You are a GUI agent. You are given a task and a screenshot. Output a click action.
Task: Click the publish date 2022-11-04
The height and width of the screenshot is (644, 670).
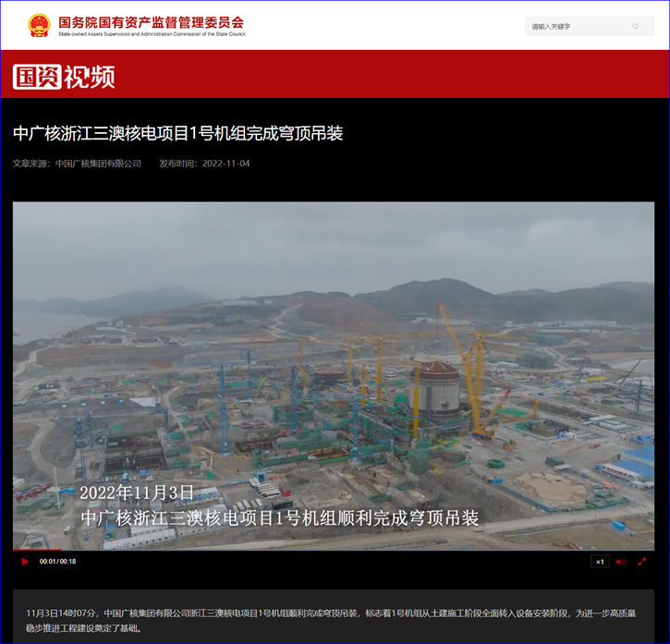pyautogui.click(x=225, y=164)
